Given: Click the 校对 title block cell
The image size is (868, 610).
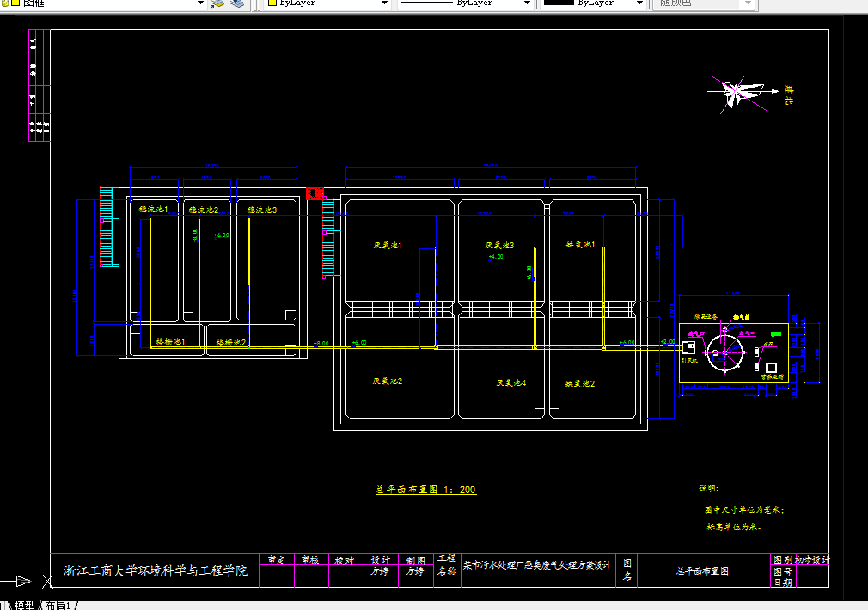Looking at the screenshot, I should pos(345,560).
